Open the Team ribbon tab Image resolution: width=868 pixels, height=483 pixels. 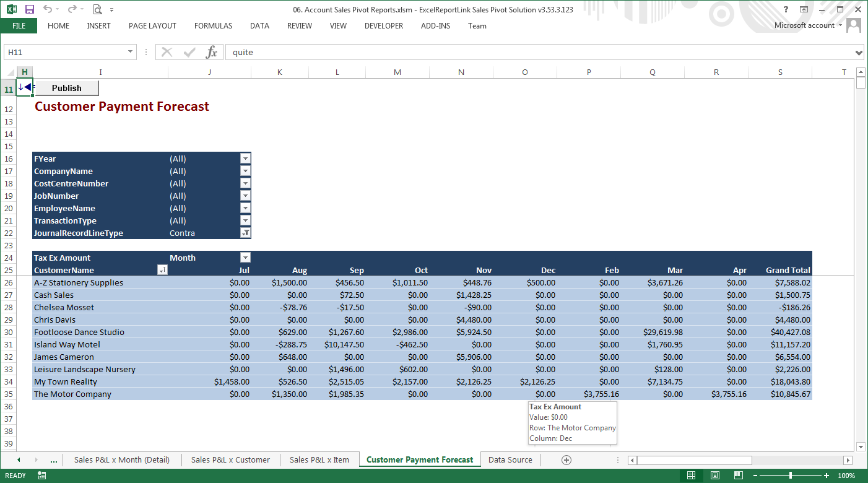[x=477, y=26]
